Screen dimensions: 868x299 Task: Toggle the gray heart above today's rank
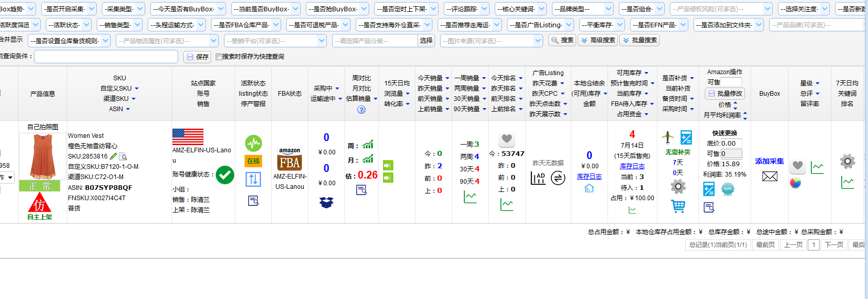507,139
